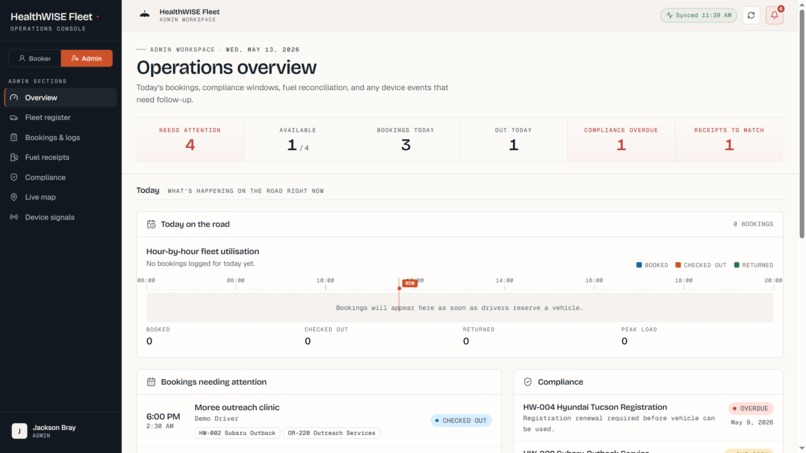The height and width of the screenshot is (453, 806).
Task: Open notifications bell icon
Action: tap(774, 15)
